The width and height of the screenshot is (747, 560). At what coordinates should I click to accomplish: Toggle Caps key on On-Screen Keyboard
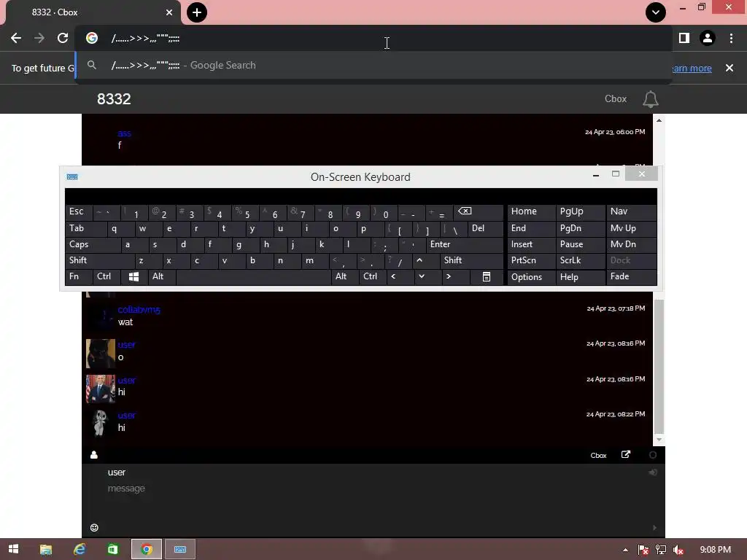pyautogui.click(x=93, y=245)
